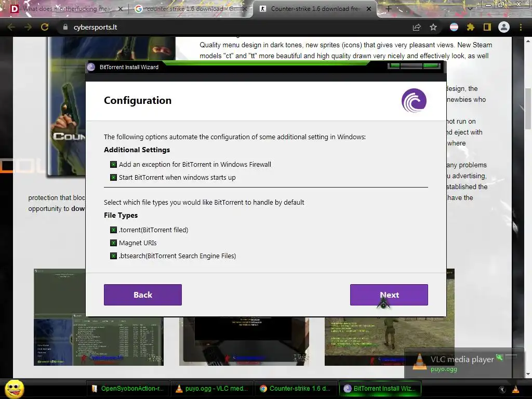Viewport: 532px width, 399px height.
Task: Open Chrome side panel icon
Action: (x=487, y=27)
